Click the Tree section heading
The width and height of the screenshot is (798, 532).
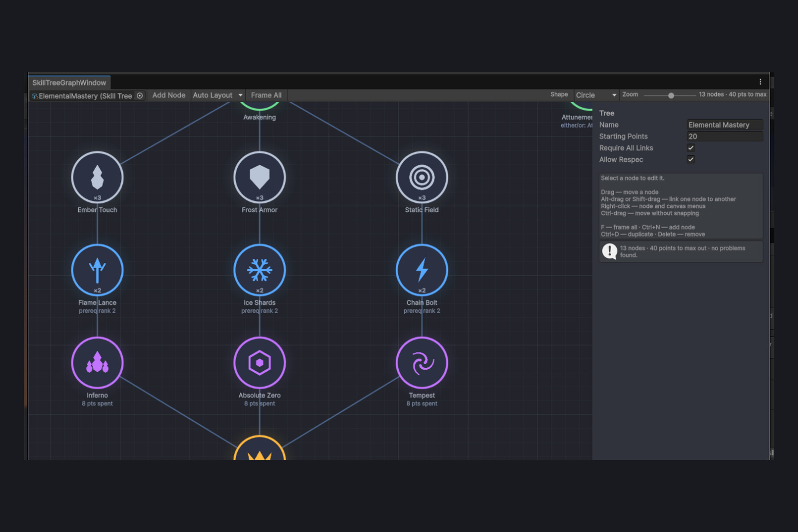pos(607,113)
